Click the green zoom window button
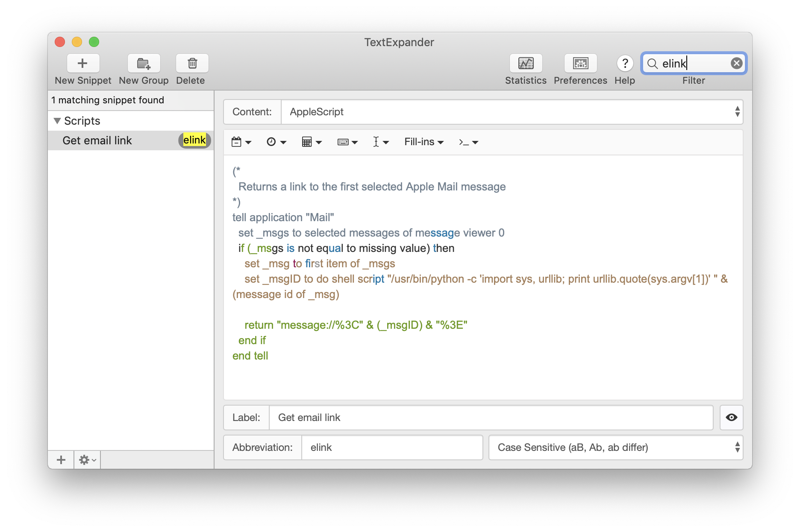 pyautogui.click(x=94, y=42)
